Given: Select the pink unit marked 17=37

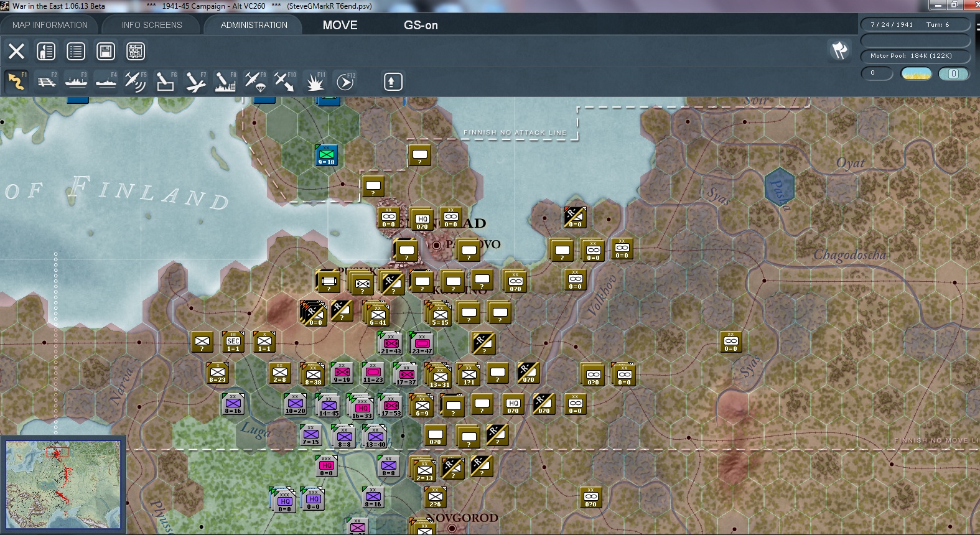Looking at the screenshot, I should (406, 375).
